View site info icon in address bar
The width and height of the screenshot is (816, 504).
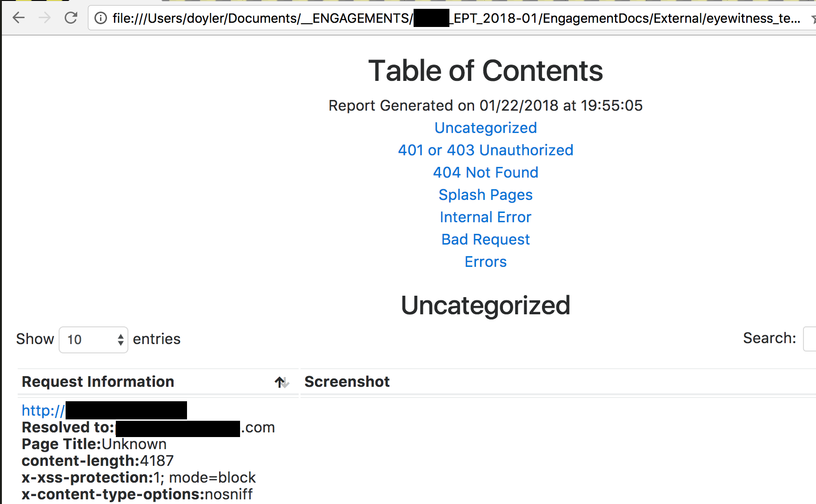[x=100, y=18]
